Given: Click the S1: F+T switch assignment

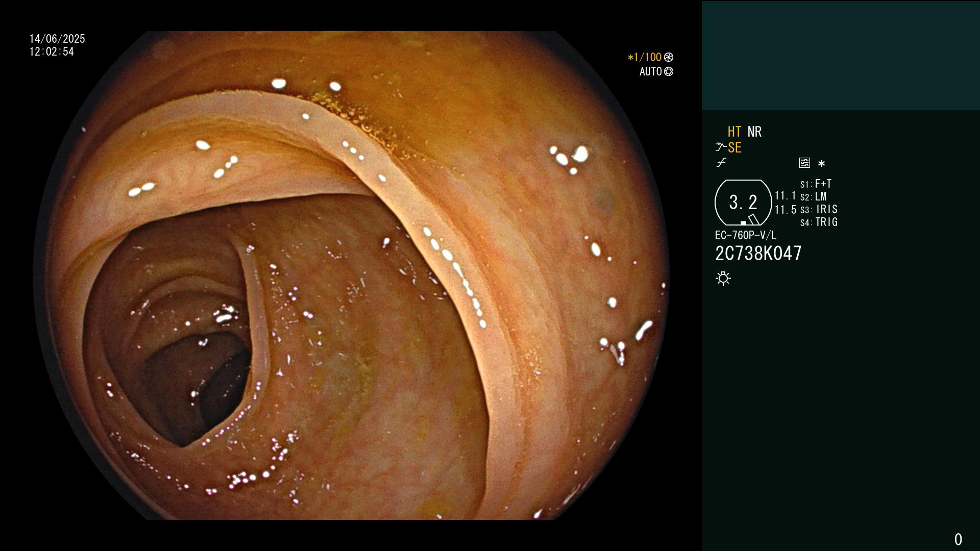Looking at the screenshot, I should coord(816,184).
